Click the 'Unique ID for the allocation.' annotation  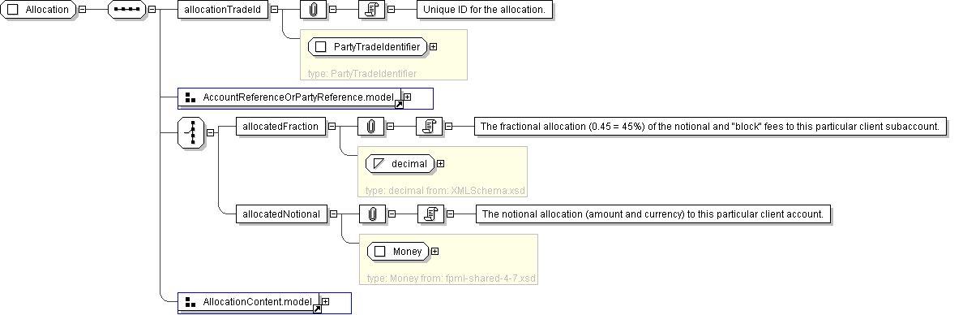[485, 10]
